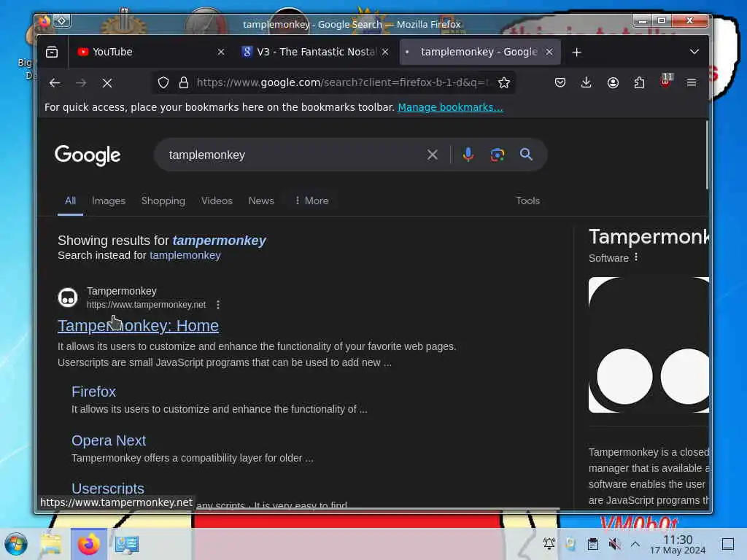Open the Firefox application hamburger menu
This screenshot has width=747, height=560.
click(x=692, y=83)
